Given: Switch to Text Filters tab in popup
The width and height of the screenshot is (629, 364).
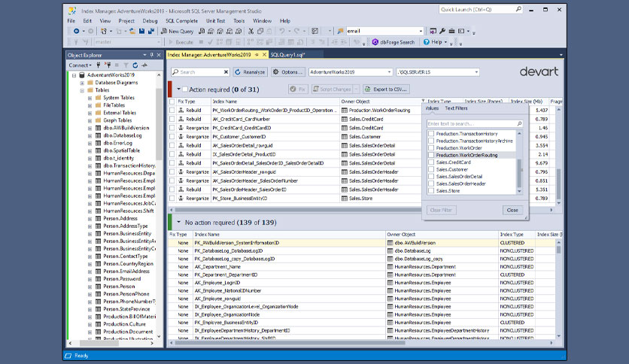Looking at the screenshot, I should [456, 108].
